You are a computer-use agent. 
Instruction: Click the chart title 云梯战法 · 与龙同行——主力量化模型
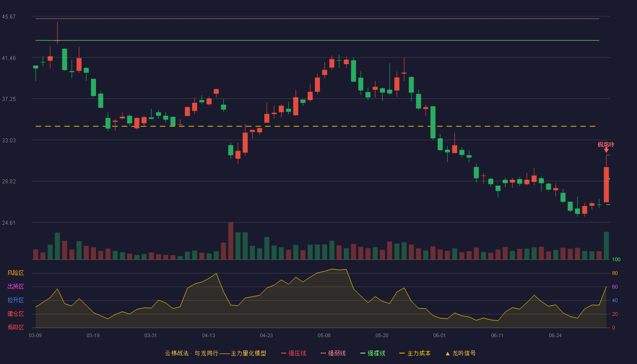pos(216,353)
